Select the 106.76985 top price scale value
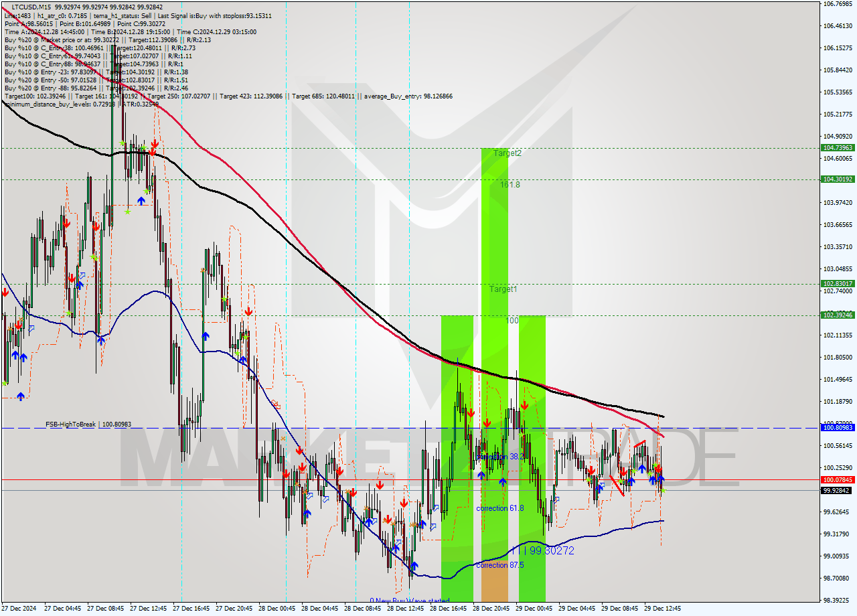 pyautogui.click(x=838, y=4)
